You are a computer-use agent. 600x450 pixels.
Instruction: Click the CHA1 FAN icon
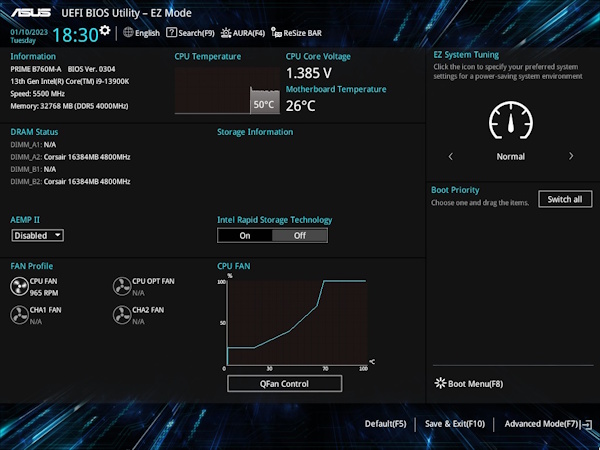[19, 315]
